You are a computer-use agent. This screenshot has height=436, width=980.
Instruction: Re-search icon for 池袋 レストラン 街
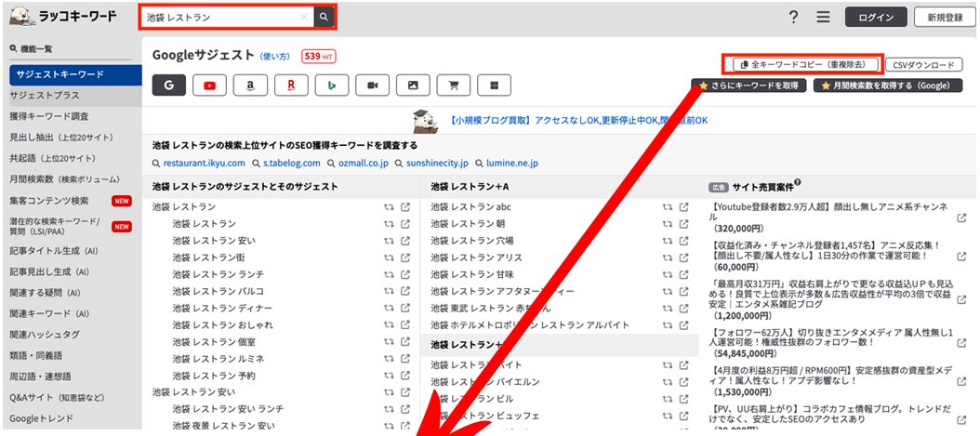(389, 258)
